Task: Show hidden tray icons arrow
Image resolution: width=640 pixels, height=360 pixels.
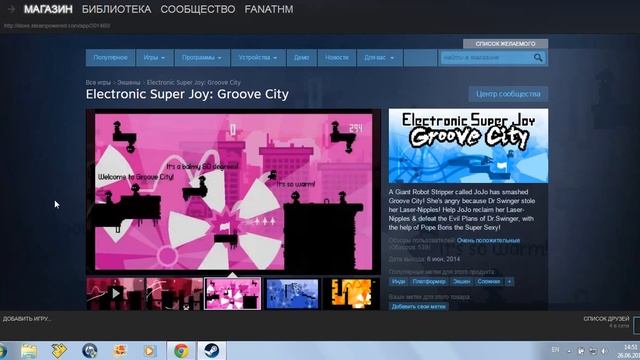Action: pyautogui.click(x=569, y=351)
